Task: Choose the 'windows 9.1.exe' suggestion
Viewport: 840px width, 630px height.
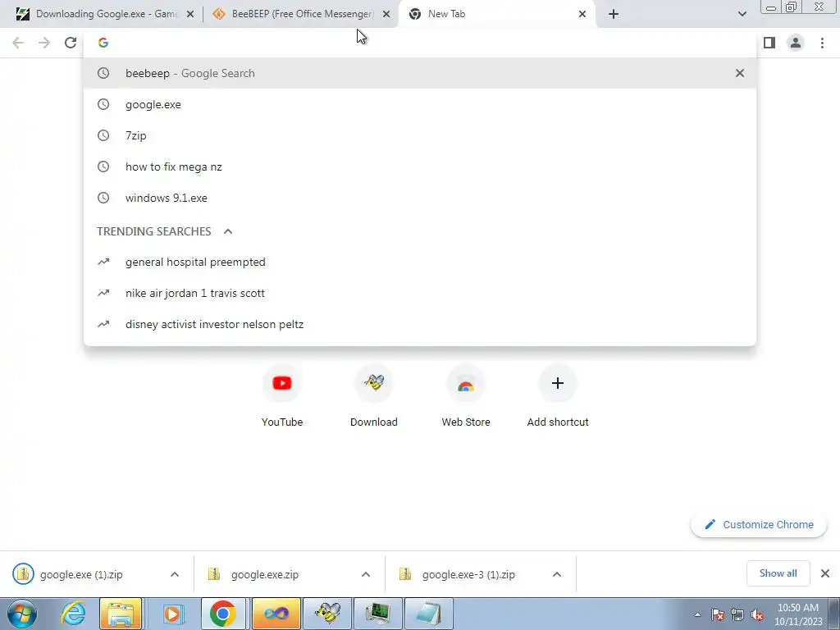Action: pos(420,198)
